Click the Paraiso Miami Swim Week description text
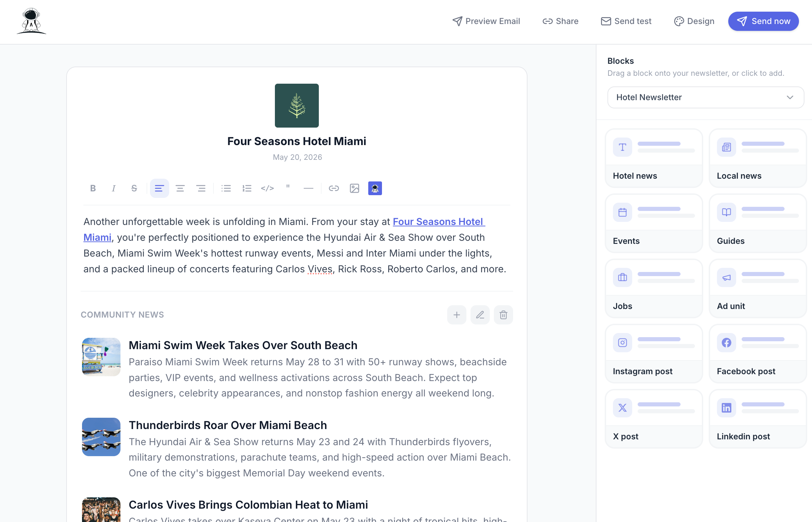 pyautogui.click(x=318, y=378)
